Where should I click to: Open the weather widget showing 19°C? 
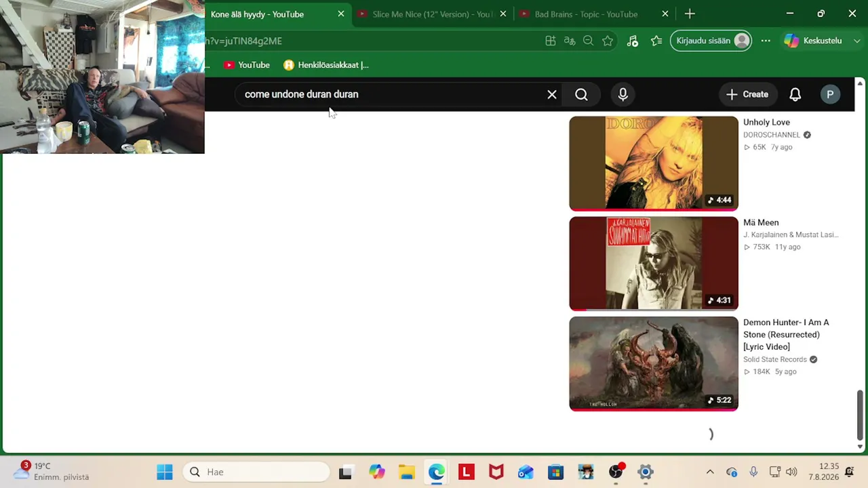(x=52, y=472)
